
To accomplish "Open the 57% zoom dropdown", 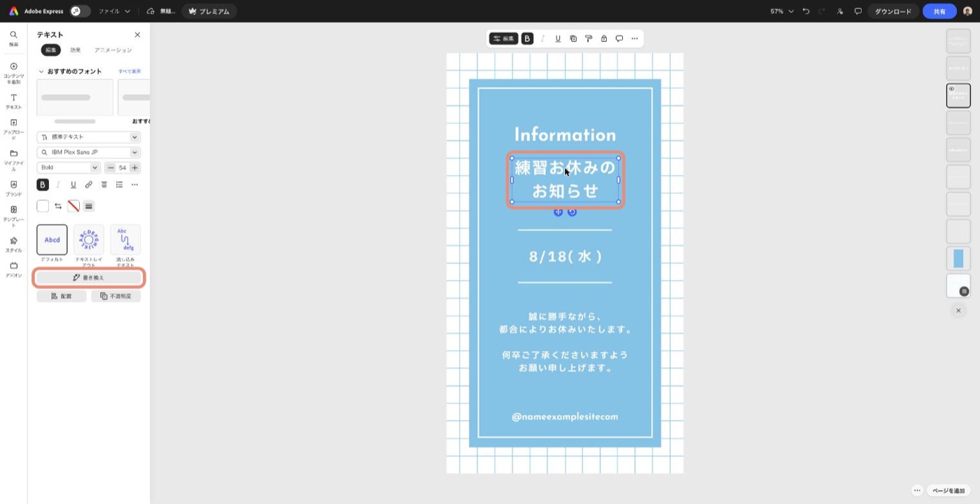I will 782,11.
